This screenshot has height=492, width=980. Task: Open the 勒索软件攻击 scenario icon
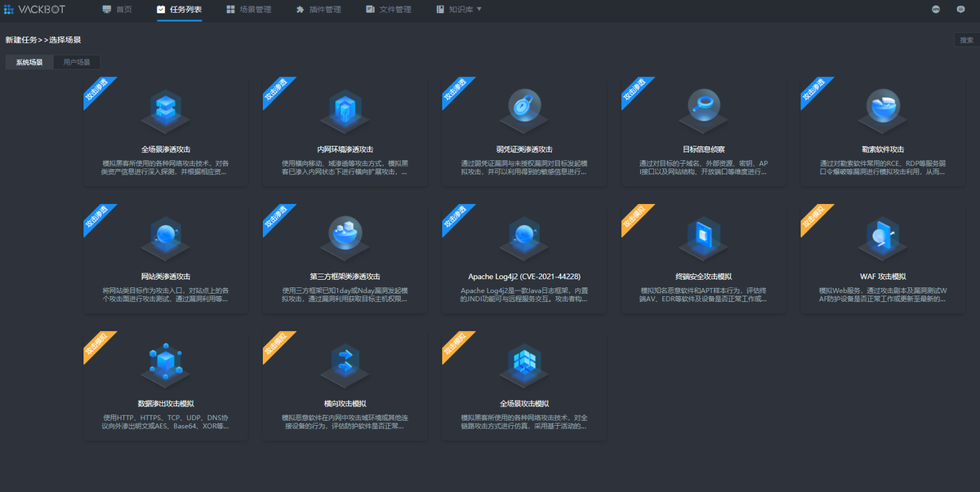[882, 110]
